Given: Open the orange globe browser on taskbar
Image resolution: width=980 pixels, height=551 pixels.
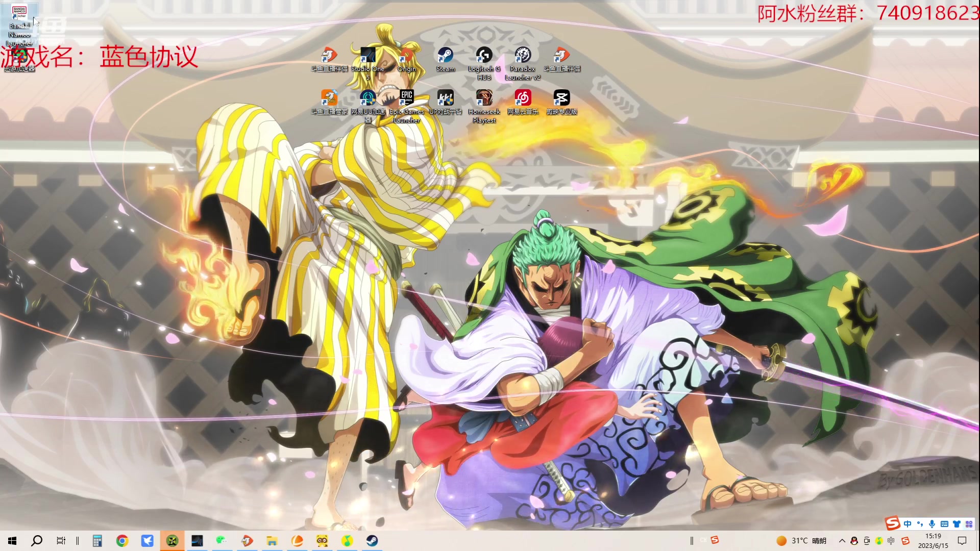Looking at the screenshot, I should (x=297, y=541).
